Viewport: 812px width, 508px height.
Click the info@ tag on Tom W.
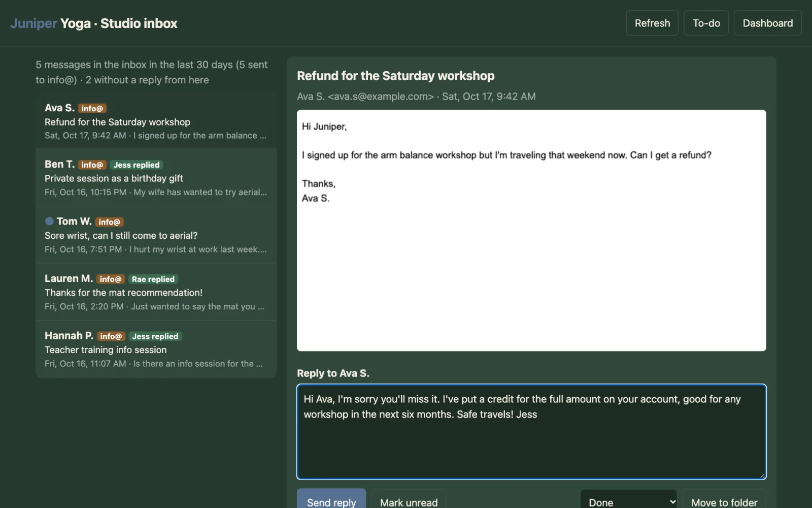pos(109,222)
